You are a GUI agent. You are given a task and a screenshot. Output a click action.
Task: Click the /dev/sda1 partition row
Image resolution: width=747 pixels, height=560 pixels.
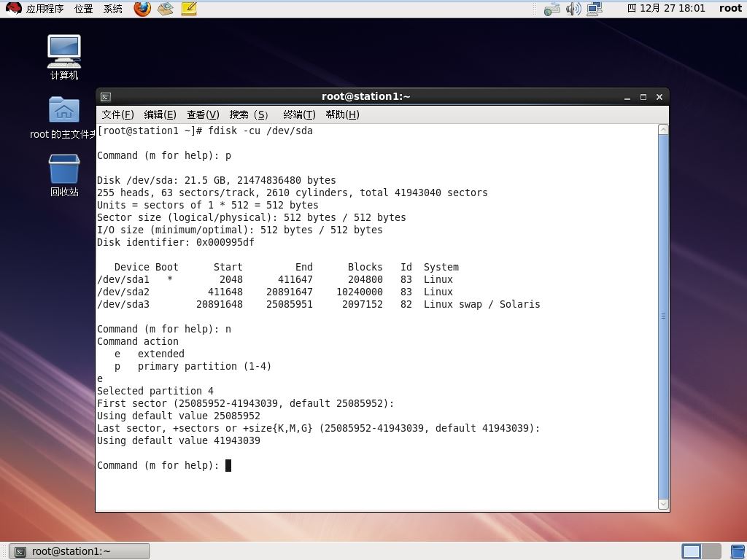275,279
